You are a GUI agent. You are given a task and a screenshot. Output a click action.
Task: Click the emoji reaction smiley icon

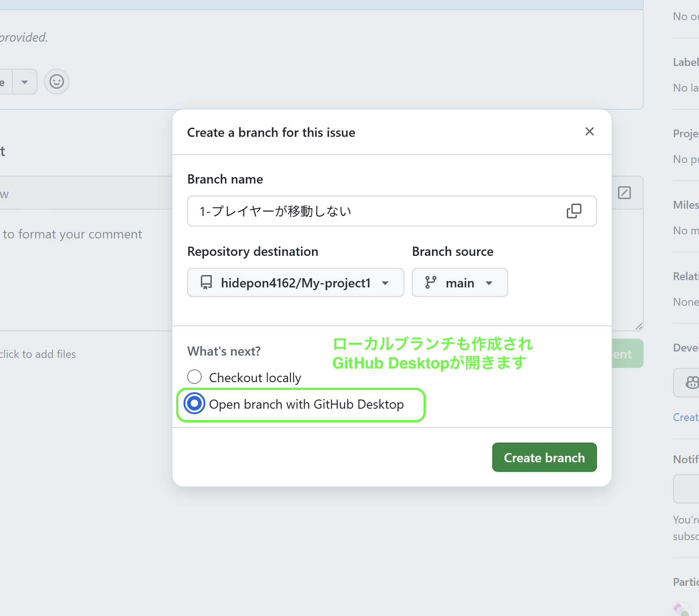(x=57, y=82)
